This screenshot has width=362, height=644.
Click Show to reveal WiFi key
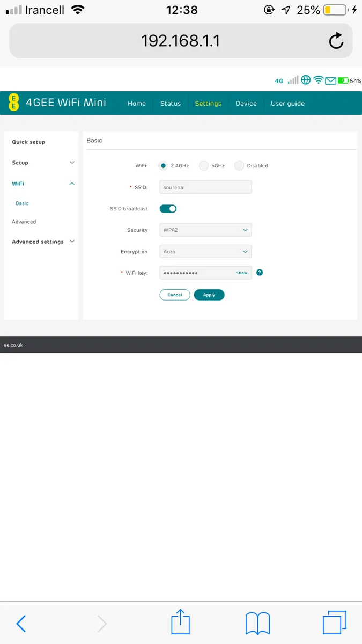(242, 273)
